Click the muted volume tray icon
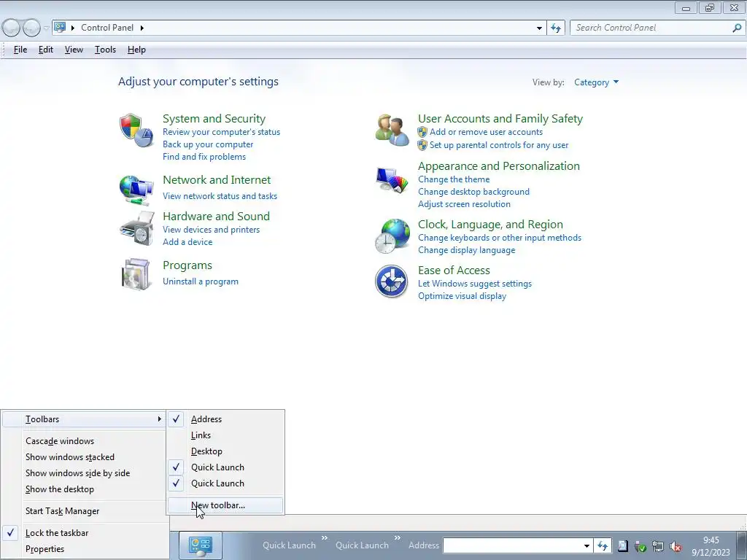The height and width of the screenshot is (560, 747). click(675, 546)
